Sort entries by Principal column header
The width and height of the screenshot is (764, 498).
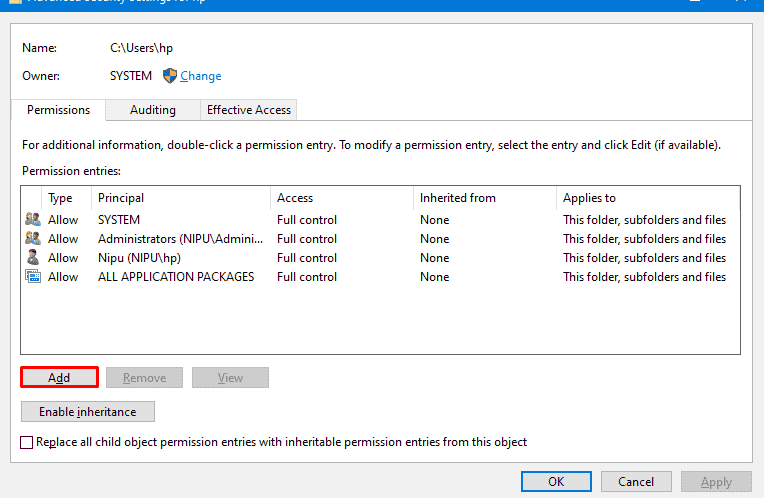(180, 198)
